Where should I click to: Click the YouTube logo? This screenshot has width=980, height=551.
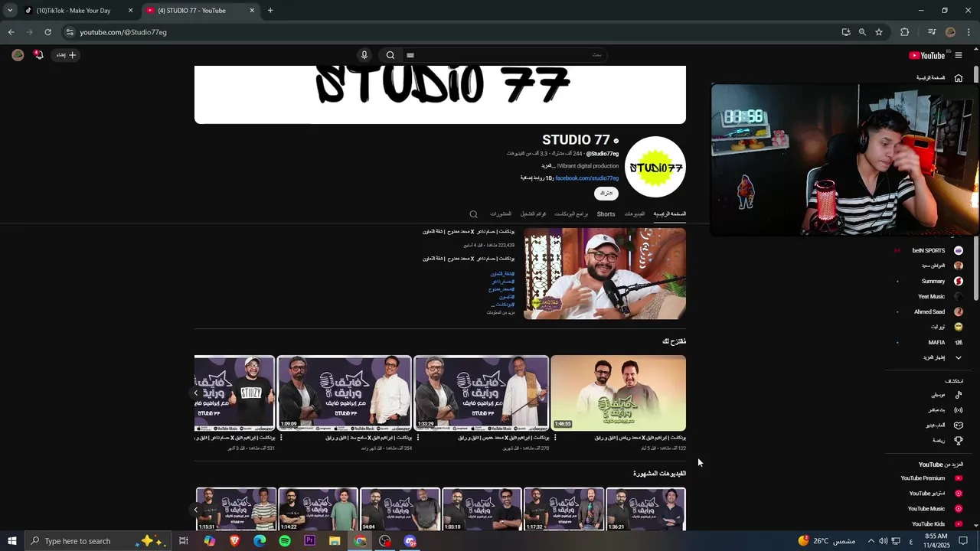[x=927, y=55]
